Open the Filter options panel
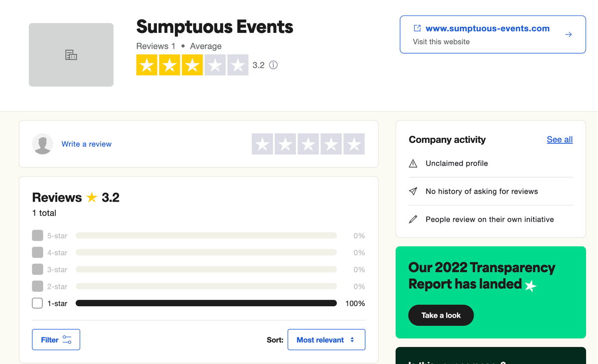The width and height of the screenshot is (598, 364). click(56, 339)
